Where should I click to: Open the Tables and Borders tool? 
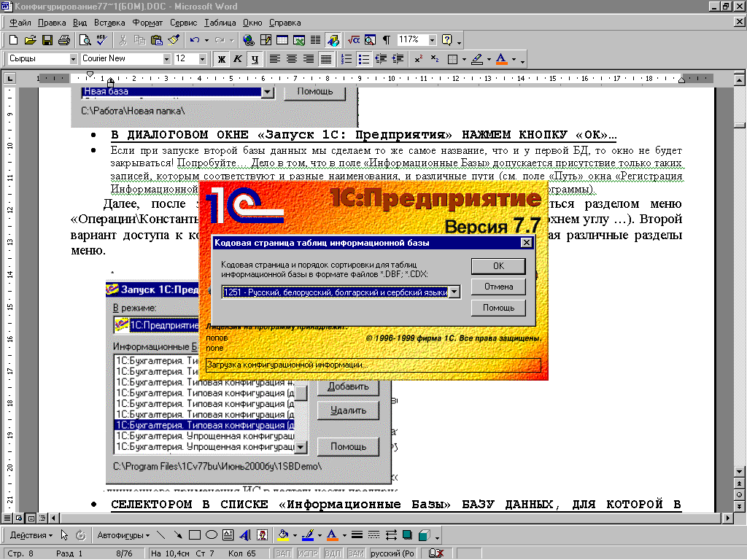(266, 40)
